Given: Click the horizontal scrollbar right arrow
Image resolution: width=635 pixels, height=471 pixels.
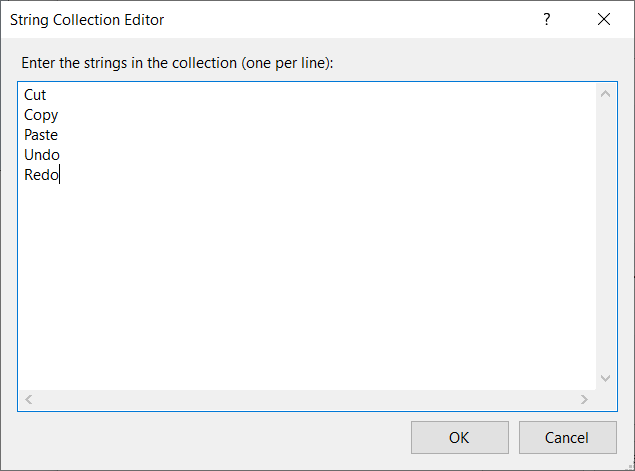Looking at the screenshot, I should 584,400.
